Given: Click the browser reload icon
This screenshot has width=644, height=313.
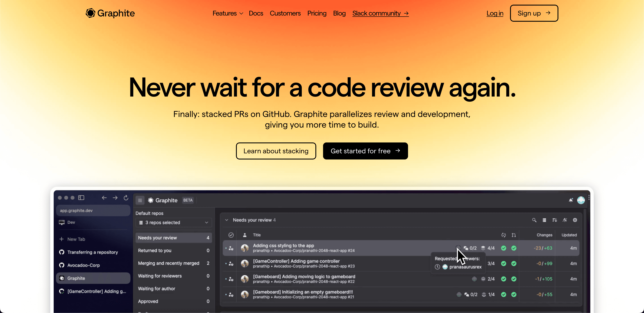Looking at the screenshot, I should point(126,198).
